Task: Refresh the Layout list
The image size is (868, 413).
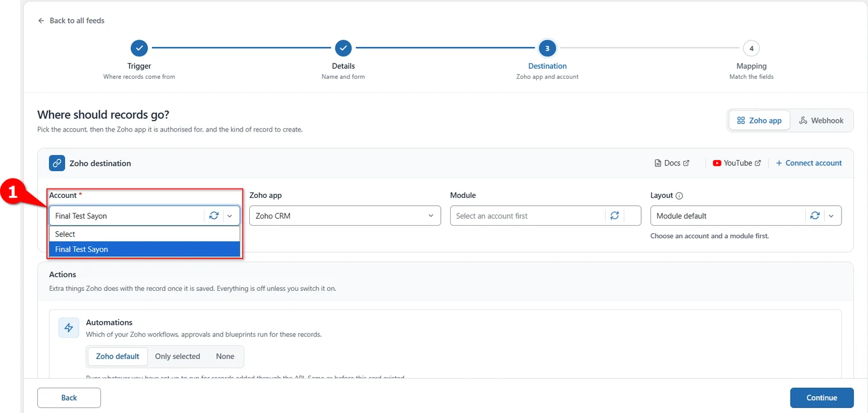Action: [x=815, y=216]
